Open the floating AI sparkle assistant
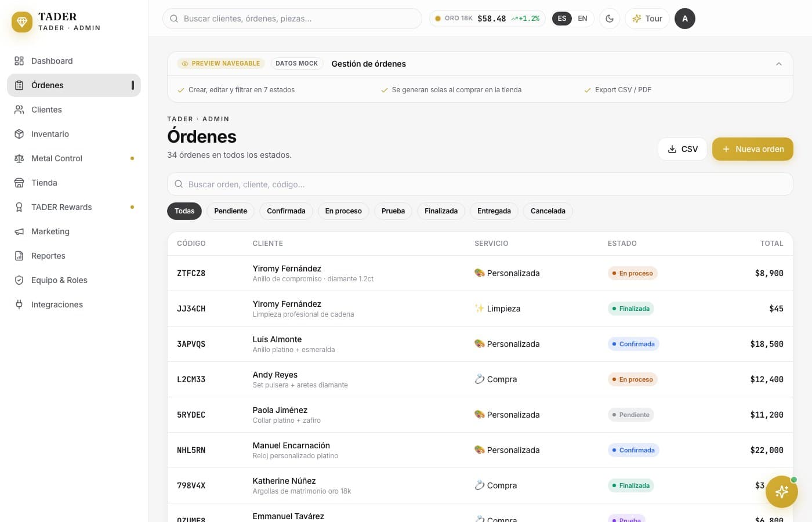This screenshot has width=812, height=522. click(x=781, y=492)
